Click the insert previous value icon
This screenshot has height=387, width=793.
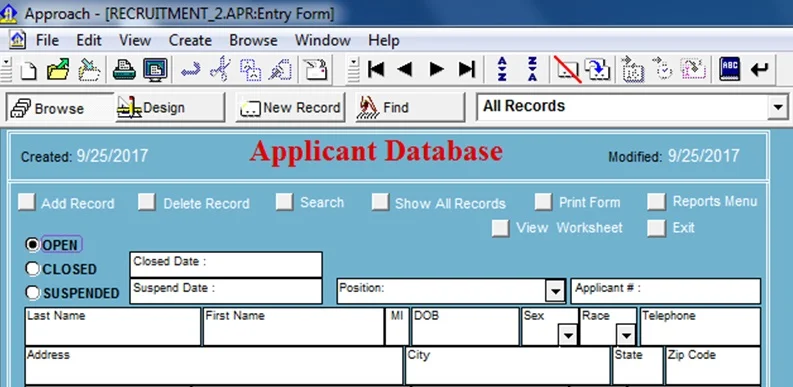click(693, 69)
